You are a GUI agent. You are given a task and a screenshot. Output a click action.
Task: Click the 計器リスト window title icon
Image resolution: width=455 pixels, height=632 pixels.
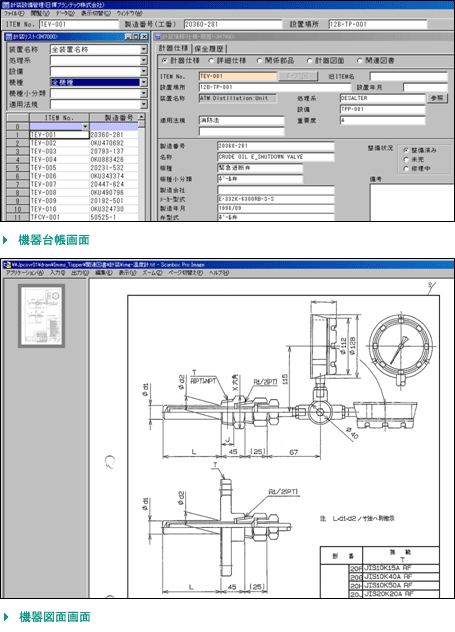8,37
